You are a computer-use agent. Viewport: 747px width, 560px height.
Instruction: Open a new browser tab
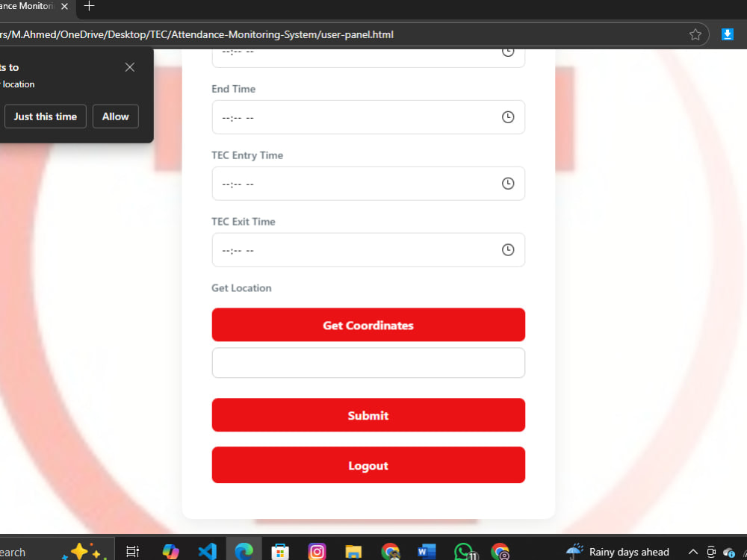[89, 6]
